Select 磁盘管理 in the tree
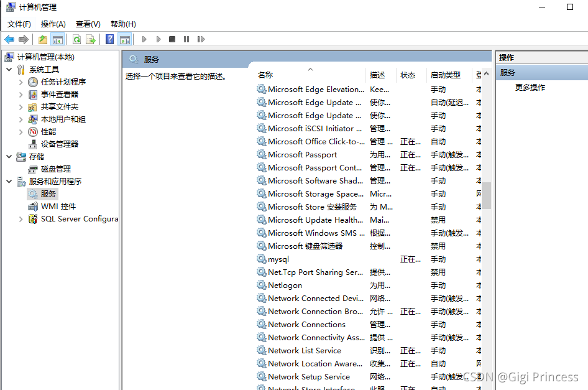 [x=50, y=169]
